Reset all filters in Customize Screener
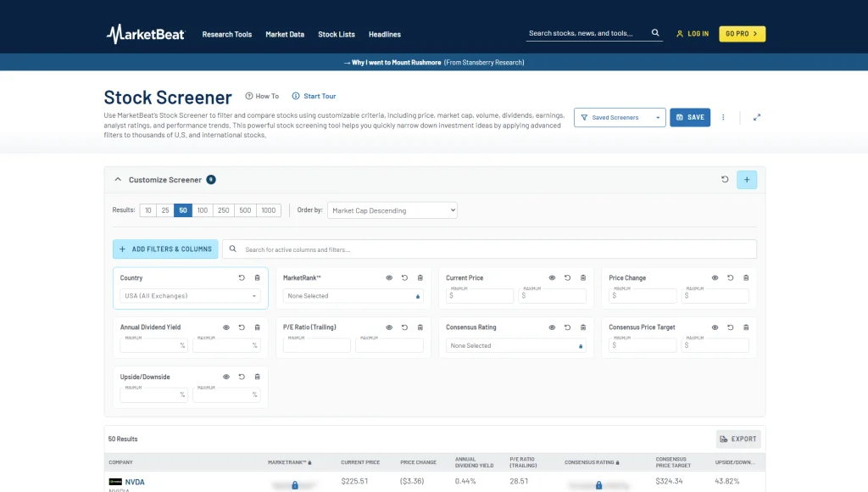 [x=725, y=180]
